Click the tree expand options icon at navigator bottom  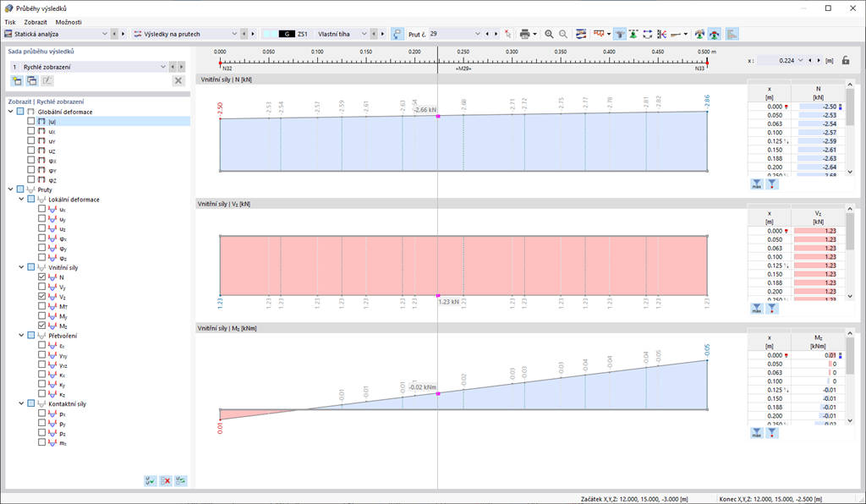pos(181,481)
